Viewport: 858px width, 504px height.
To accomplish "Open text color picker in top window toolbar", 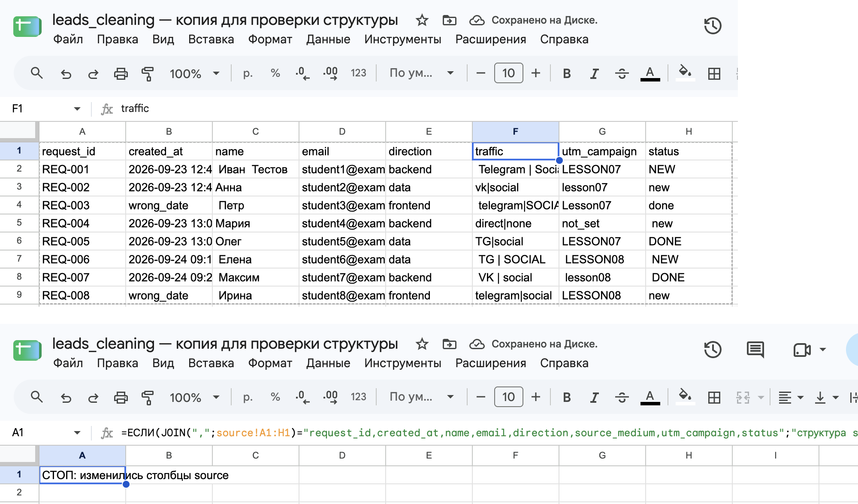I will click(x=650, y=74).
